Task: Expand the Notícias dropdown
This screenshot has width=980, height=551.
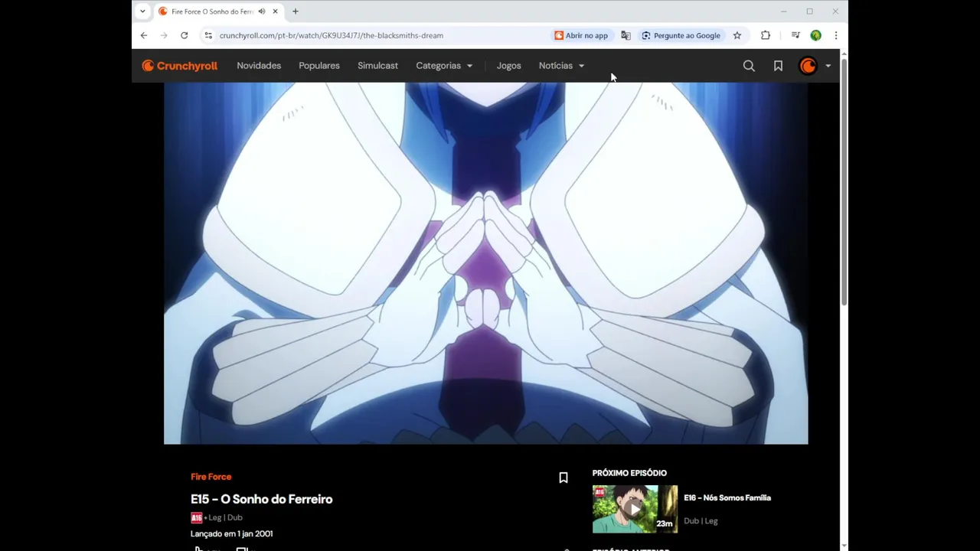Action: click(561, 66)
